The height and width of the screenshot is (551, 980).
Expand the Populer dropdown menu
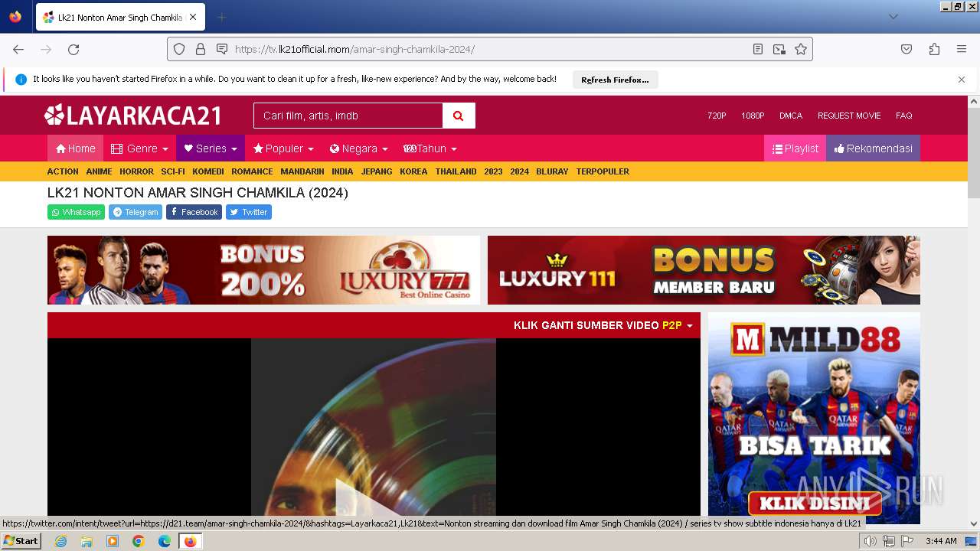[283, 148]
